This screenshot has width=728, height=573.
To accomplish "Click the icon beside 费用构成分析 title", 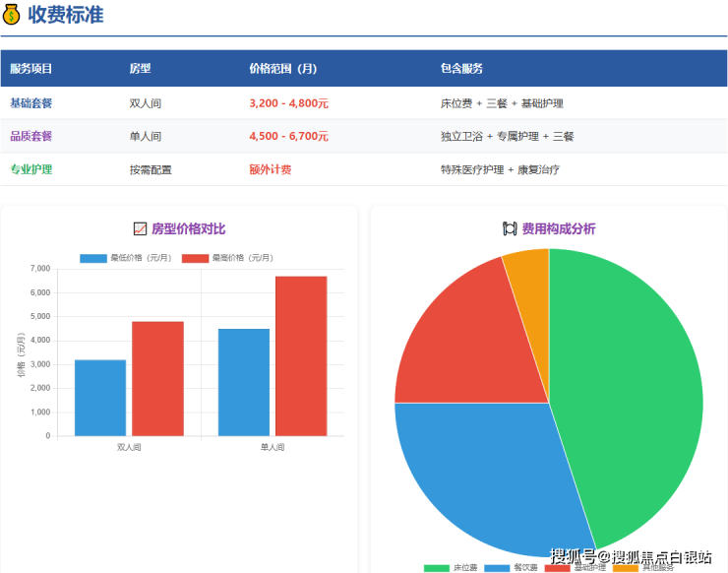I will [x=510, y=229].
